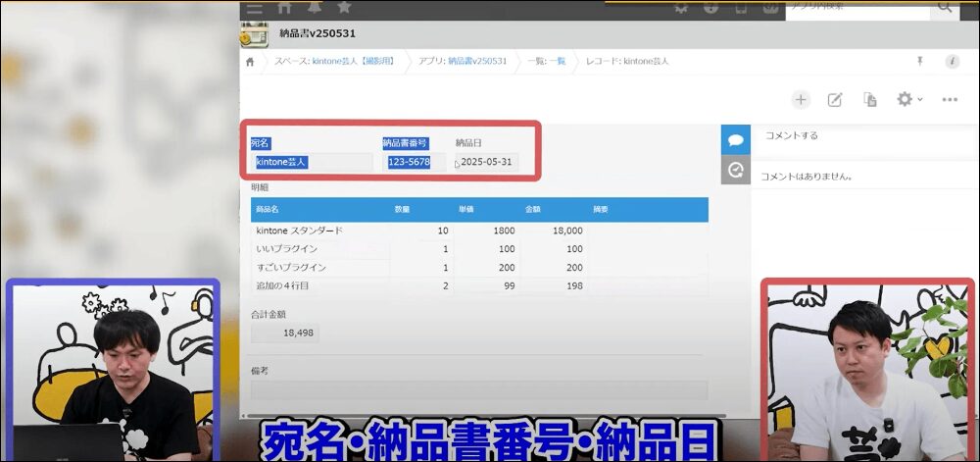Click the 摘要 column header
This screenshot has height=462, width=980.
[601, 210]
